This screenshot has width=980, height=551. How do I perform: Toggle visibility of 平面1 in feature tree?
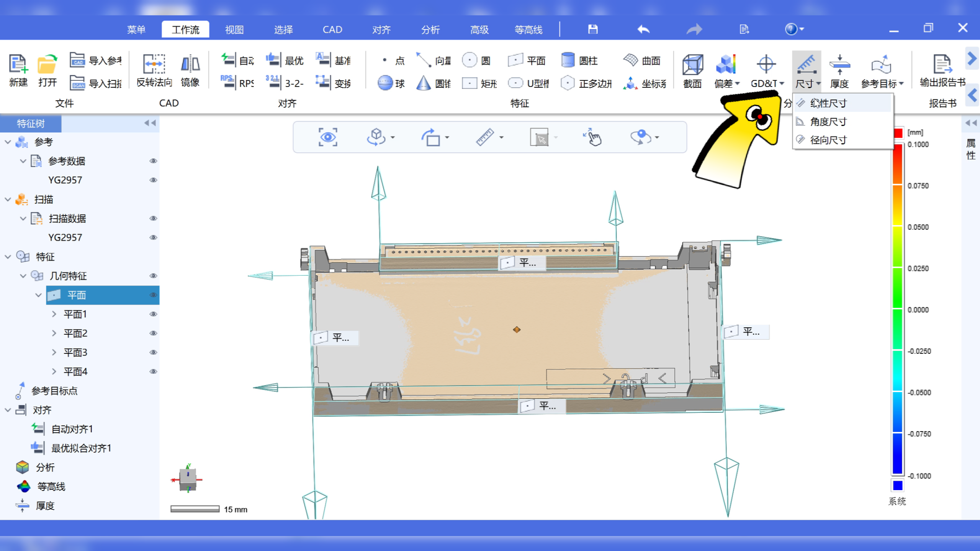click(153, 314)
